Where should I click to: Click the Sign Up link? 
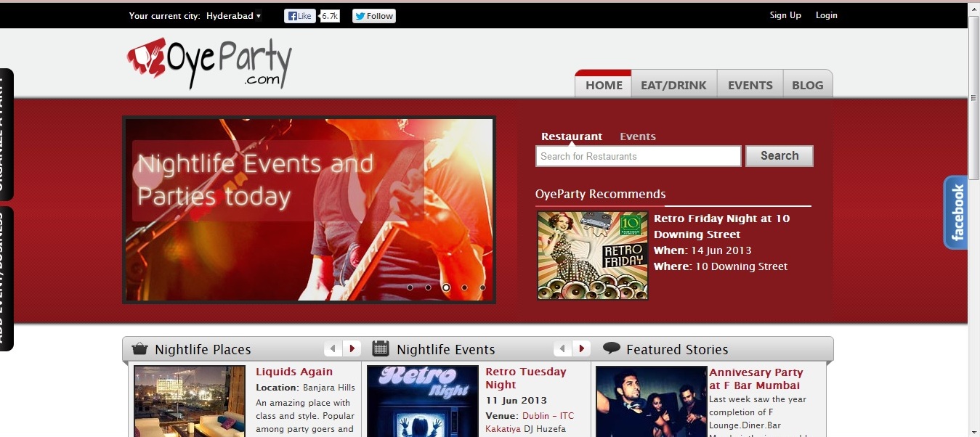tap(785, 15)
